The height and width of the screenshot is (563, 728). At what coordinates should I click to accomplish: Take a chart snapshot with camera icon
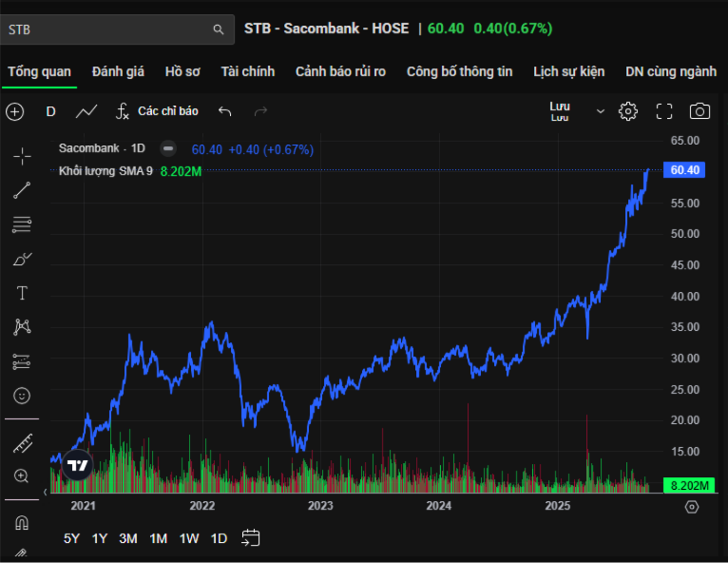[x=699, y=111]
